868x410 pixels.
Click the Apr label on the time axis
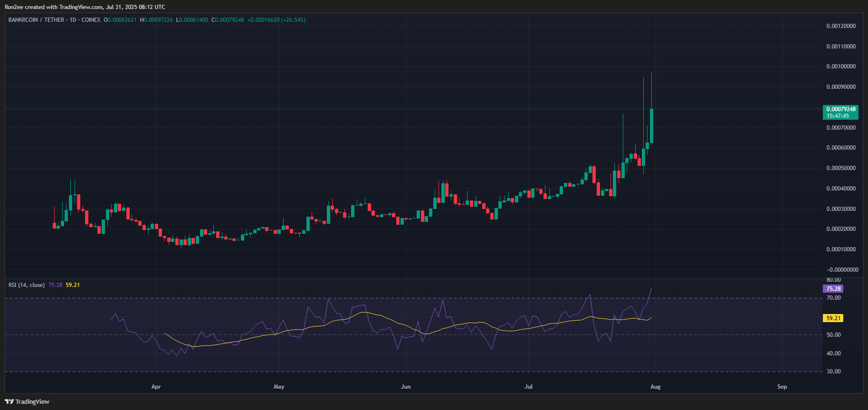point(156,387)
